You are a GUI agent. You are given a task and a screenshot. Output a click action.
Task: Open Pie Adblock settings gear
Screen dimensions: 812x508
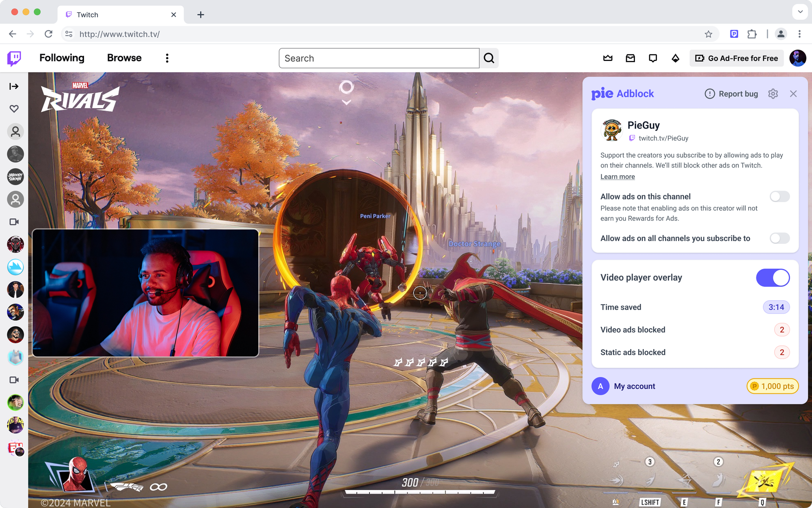[773, 94]
